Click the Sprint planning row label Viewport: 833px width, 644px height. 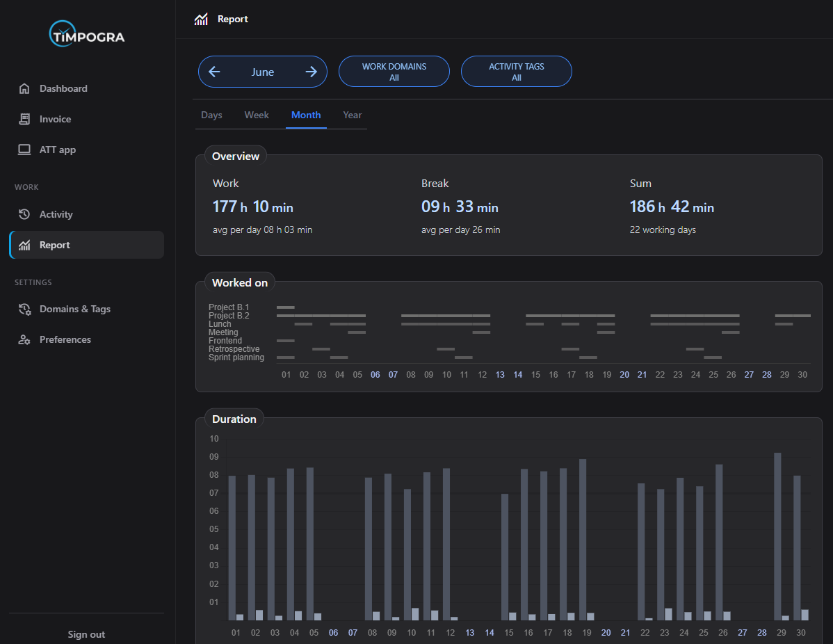[236, 357]
